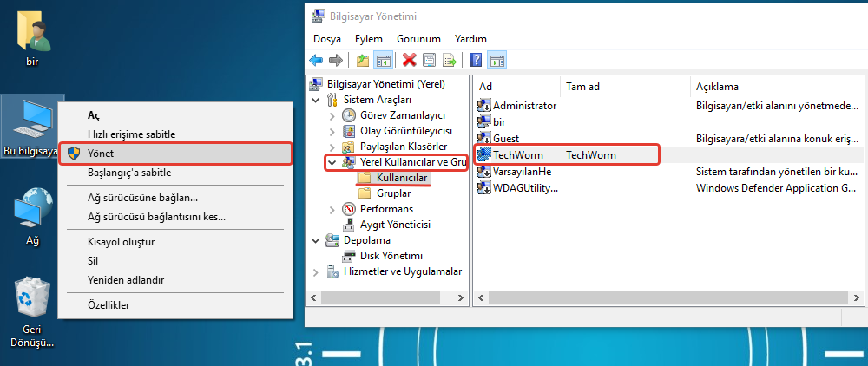Select the Ağ network desktop icon

pos(33,212)
